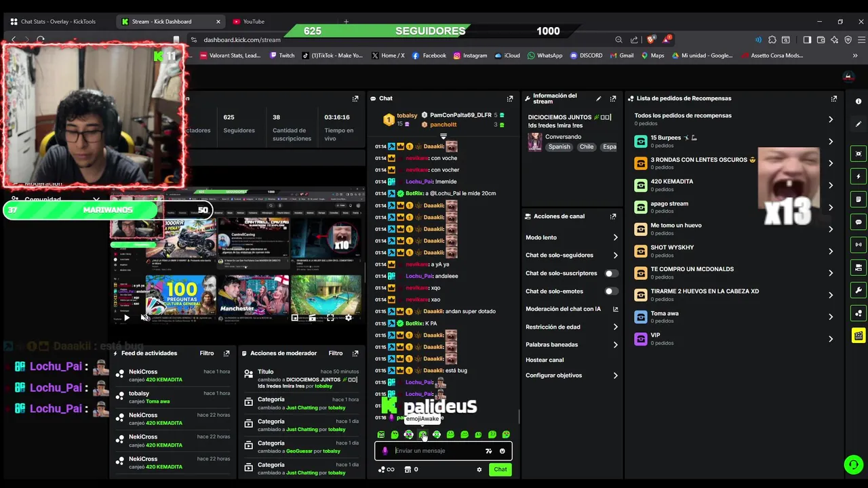Edit stream info with pencil icon
The image size is (868, 488).
(598, 98)
